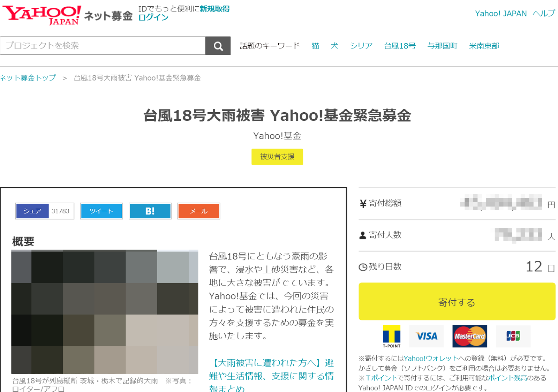Screen dimensions: 558x392
Task: Open the ログイン link
Action: click(x=153, y=17)
